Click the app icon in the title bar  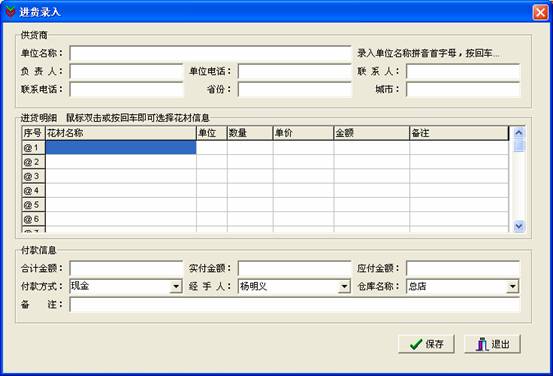(10, 12)
